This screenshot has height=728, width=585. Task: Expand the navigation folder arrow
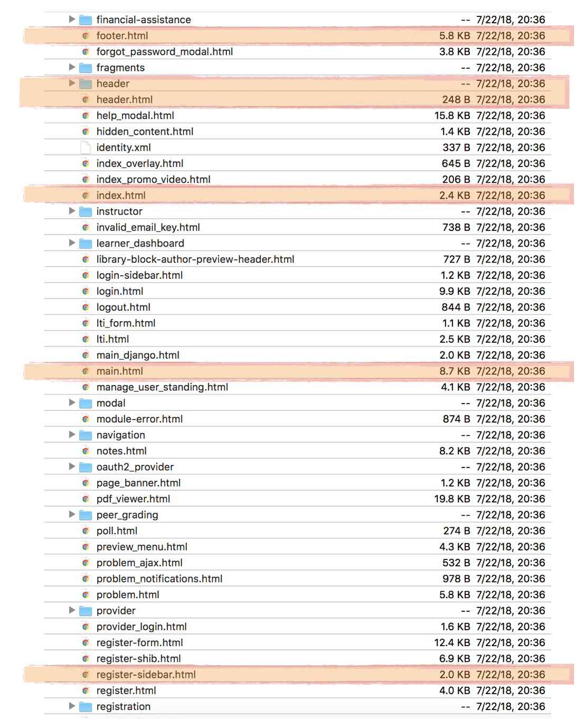[x=72, y=435]
